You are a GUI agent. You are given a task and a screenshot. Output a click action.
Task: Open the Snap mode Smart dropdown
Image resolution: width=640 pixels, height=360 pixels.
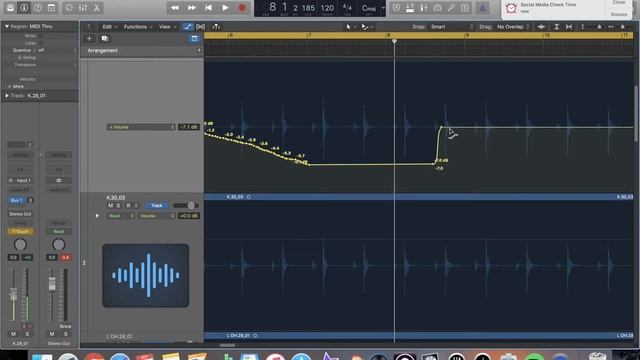[x=452, y=27]
